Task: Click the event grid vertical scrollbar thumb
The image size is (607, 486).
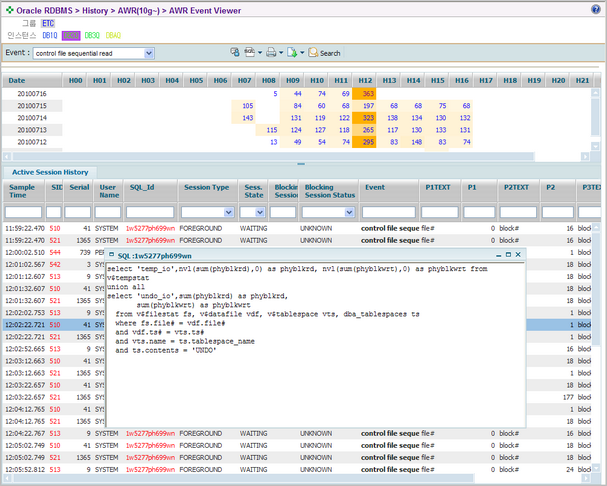Action: (x=595, y=116)
